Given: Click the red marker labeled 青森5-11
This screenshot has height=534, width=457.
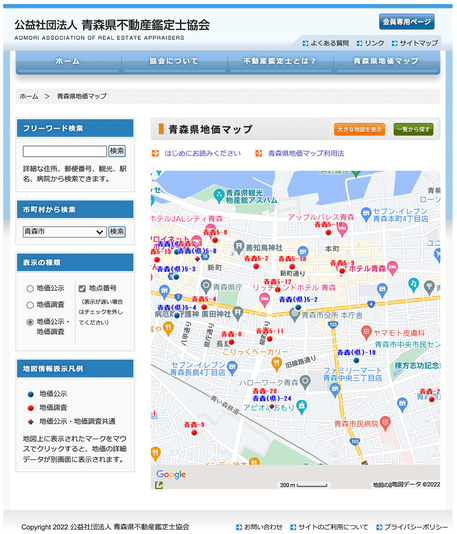Looking at the screenshot, I should tap(270, 339).
